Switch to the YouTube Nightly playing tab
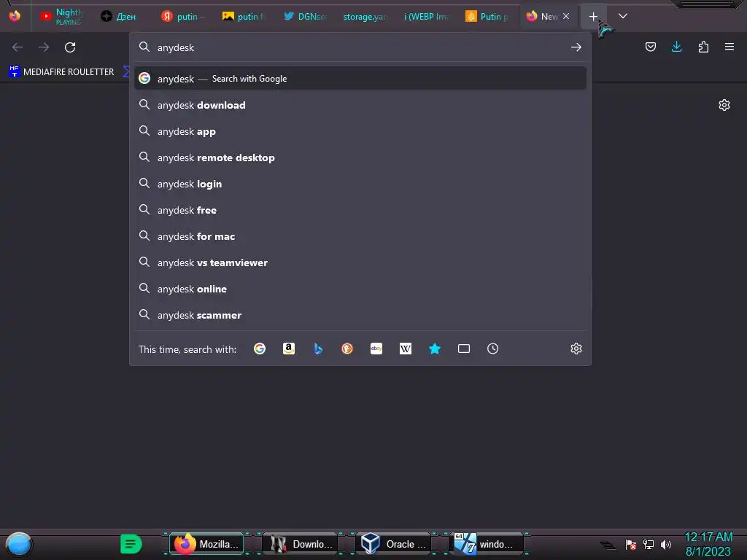 pos(62,16)
